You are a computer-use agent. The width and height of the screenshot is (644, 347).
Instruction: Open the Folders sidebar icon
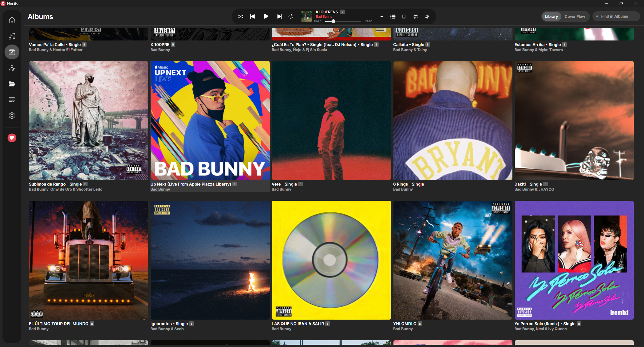[x=12, y=84]
